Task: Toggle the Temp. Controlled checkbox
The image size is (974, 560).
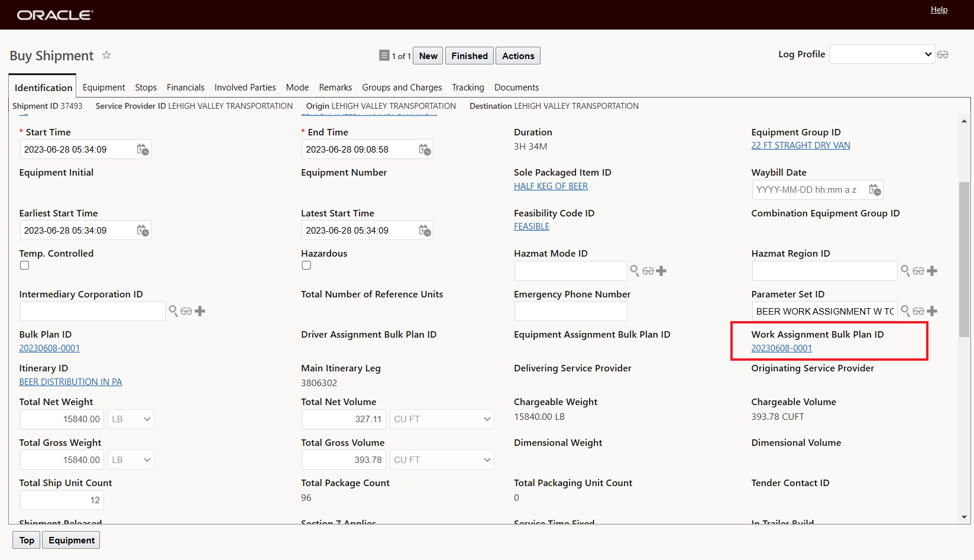Action: (x=24, y=266)
